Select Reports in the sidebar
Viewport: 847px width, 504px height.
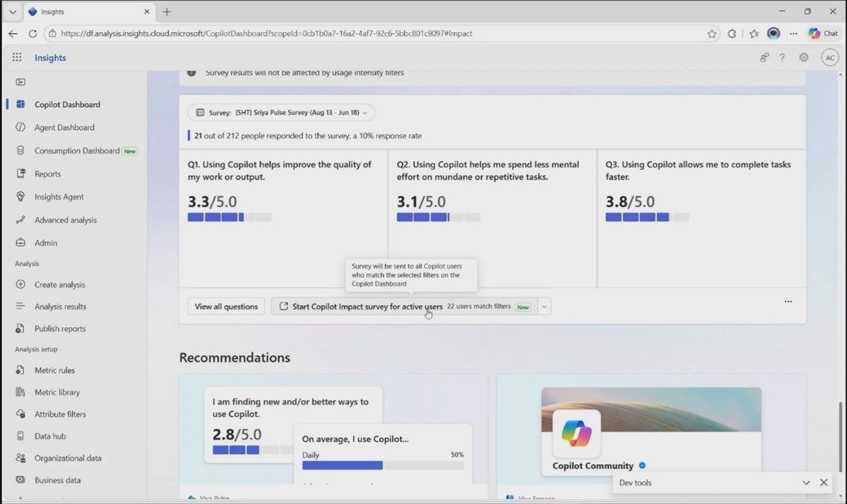pyautogui.click(x=48, y=174)
